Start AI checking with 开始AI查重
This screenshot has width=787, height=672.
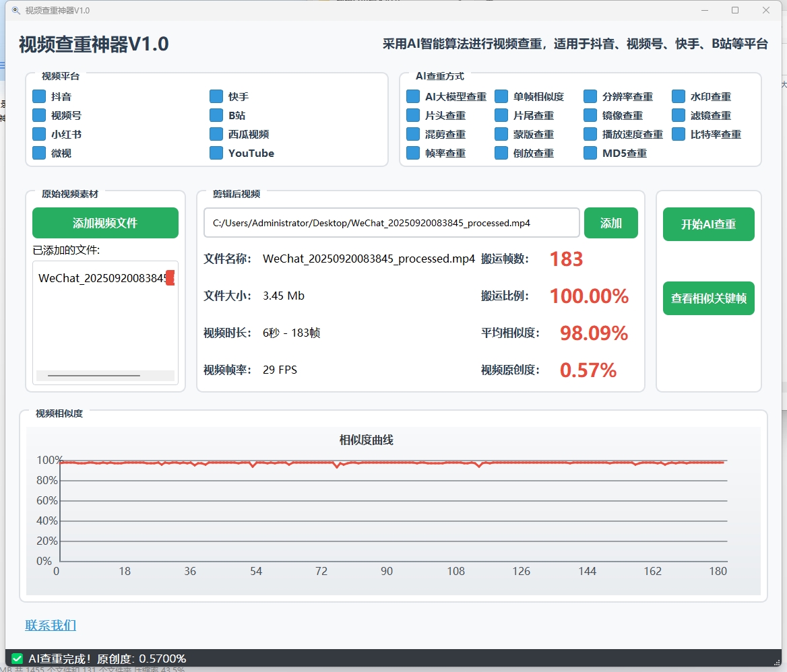point(708,224)
